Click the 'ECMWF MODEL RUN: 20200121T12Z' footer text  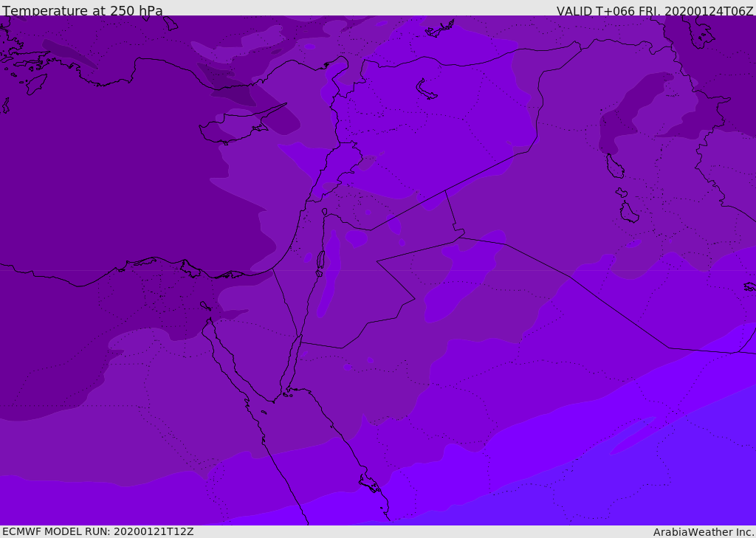point(98,531)
